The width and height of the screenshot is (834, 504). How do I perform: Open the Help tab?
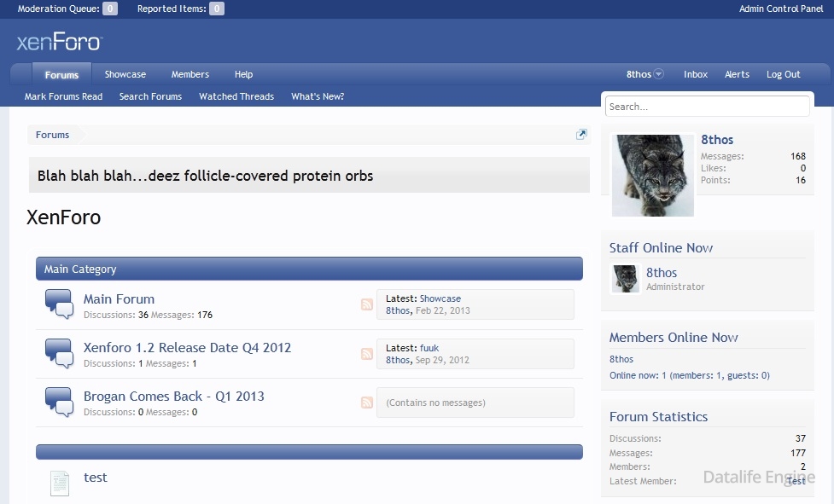[243, 74]
